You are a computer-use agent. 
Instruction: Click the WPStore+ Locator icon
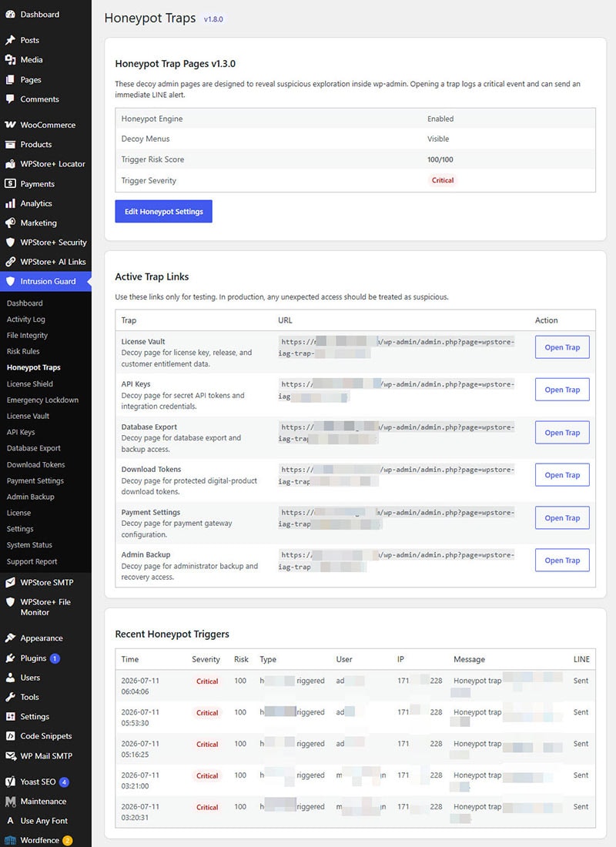pyautogui.click(x=10, y=164)
